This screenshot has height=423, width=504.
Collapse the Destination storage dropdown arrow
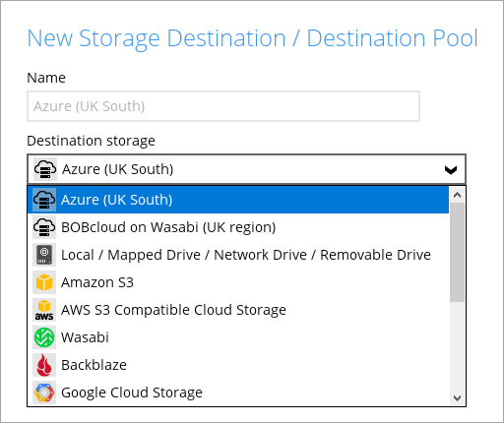451,169
